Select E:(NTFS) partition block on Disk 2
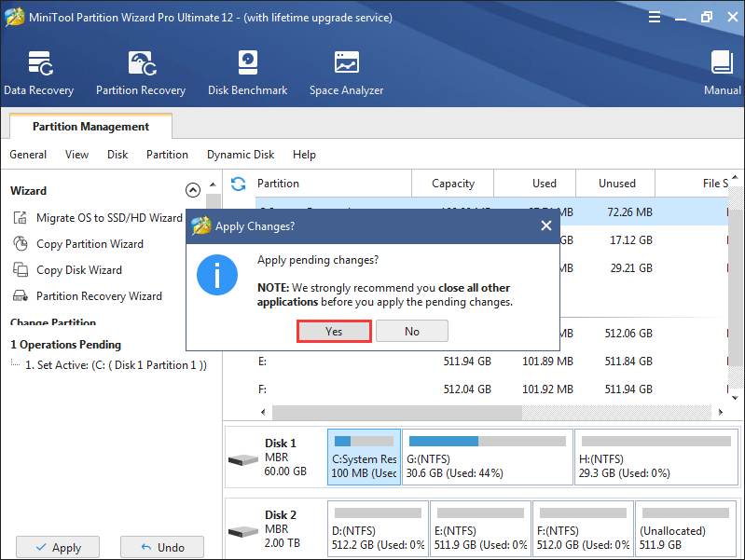The image size is (745, 560). pos(480,528)
